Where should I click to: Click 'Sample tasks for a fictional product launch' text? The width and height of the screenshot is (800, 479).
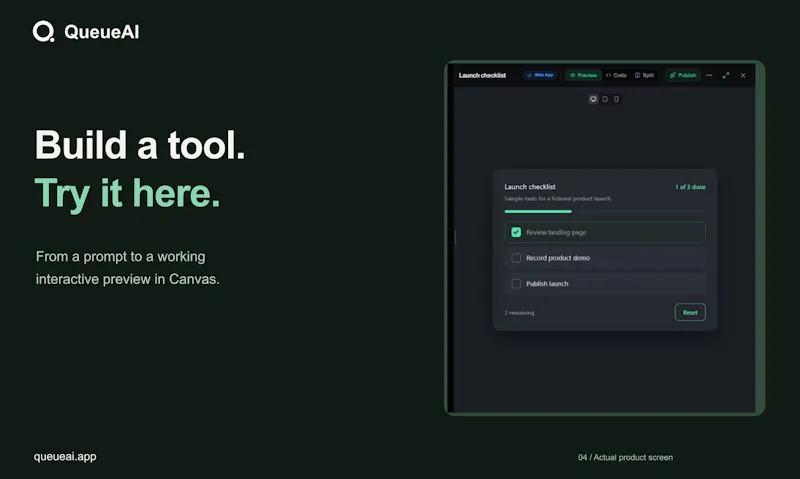pos(558,198)
